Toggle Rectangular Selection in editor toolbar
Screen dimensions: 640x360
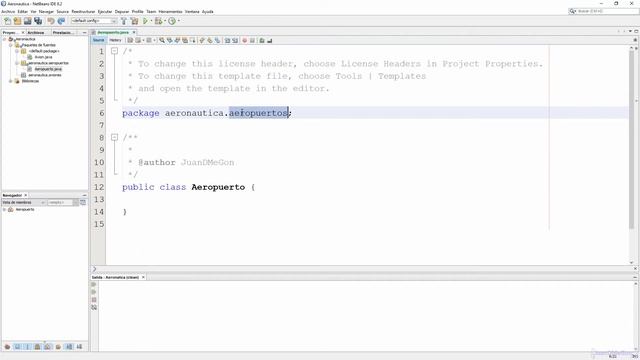193,40
